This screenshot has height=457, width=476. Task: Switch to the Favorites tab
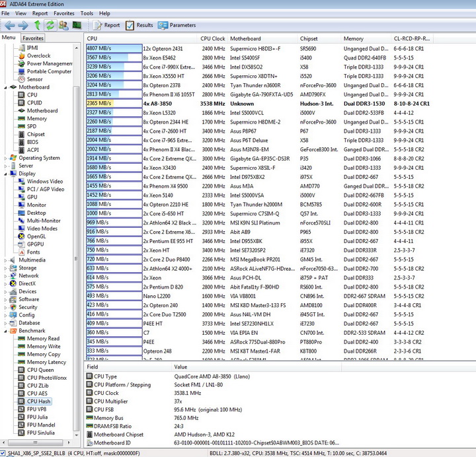pos(33,38)
